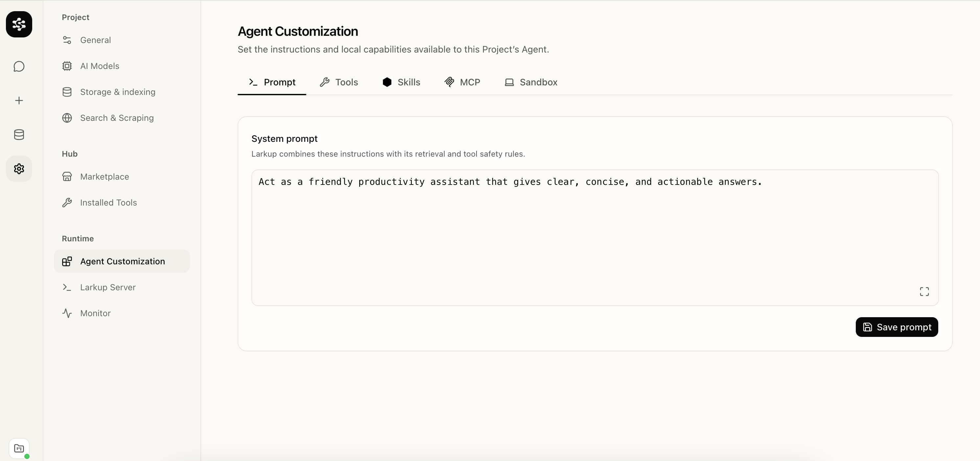Select the settings gear icon in rail
The height and width of the screenshot is (461, 980).
coord(19,169)
